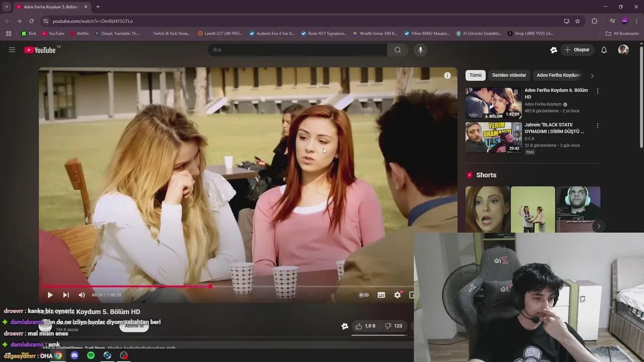The height and width of the screenshot is (362, 644).
Task: Open the Lewitt LCT 240 PRO bookmark
Action: pos(220,34)
